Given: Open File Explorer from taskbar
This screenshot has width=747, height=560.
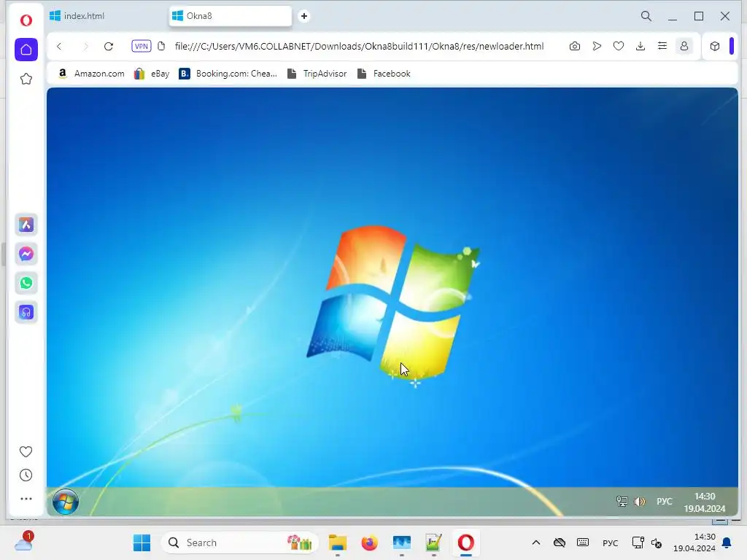Looking at the screenshot, I should pyautogui.click(x=338, y=542).
